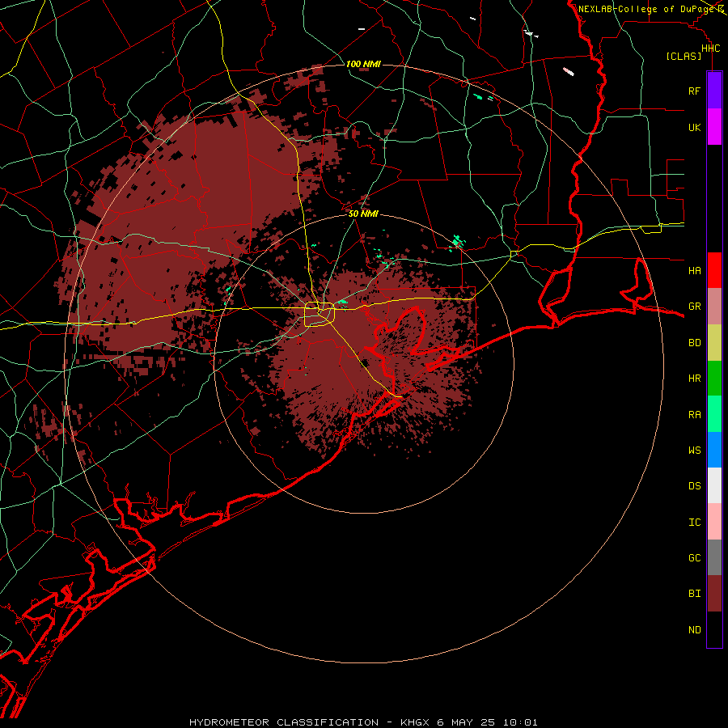Select the white DS legend swatch
Screen dimensions: 728x728
714,485
